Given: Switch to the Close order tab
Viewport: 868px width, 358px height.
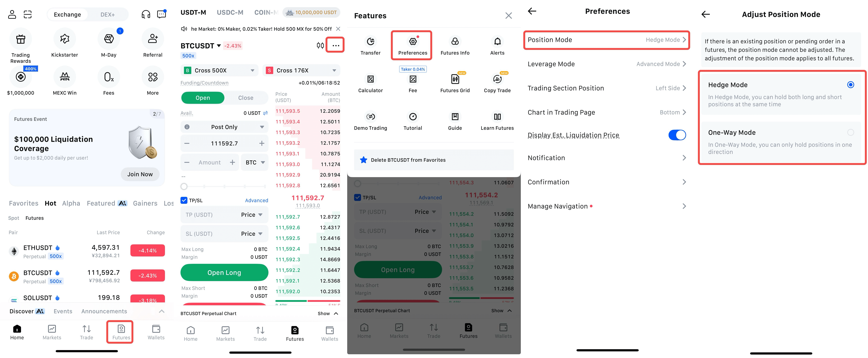Looking at the screenshot, I should click(246, 98).
